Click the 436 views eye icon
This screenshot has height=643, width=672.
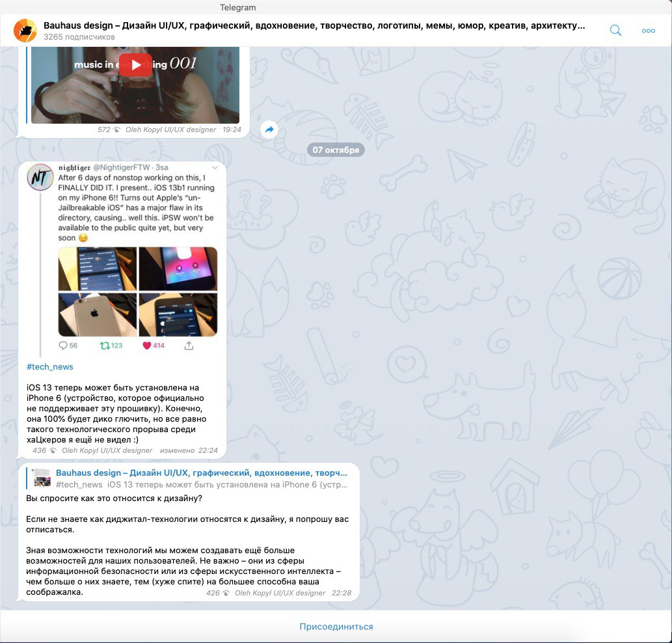pos(53,451)
